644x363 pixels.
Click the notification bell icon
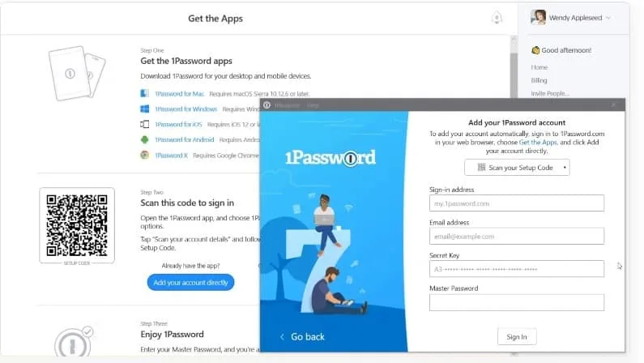pyautogui.click(x=497, y=18)
